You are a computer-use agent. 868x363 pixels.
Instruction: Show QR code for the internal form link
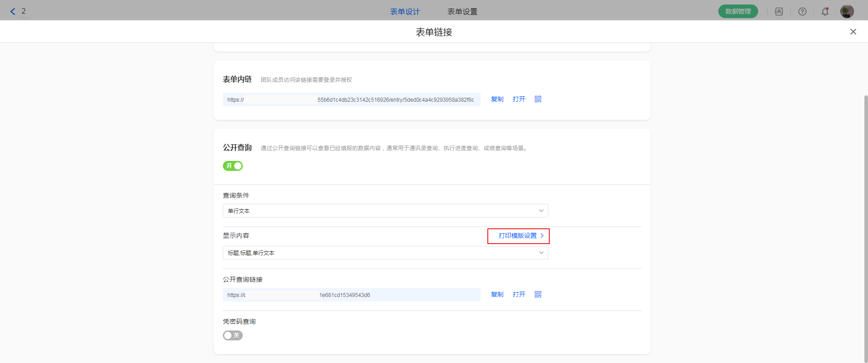coord(538,99)
